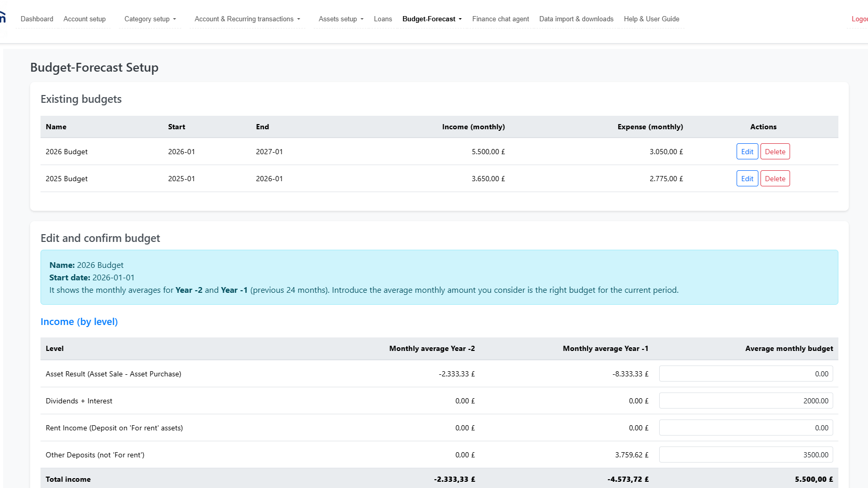Click the 'Expense (monthly)' column header

(x=650, y=127)
